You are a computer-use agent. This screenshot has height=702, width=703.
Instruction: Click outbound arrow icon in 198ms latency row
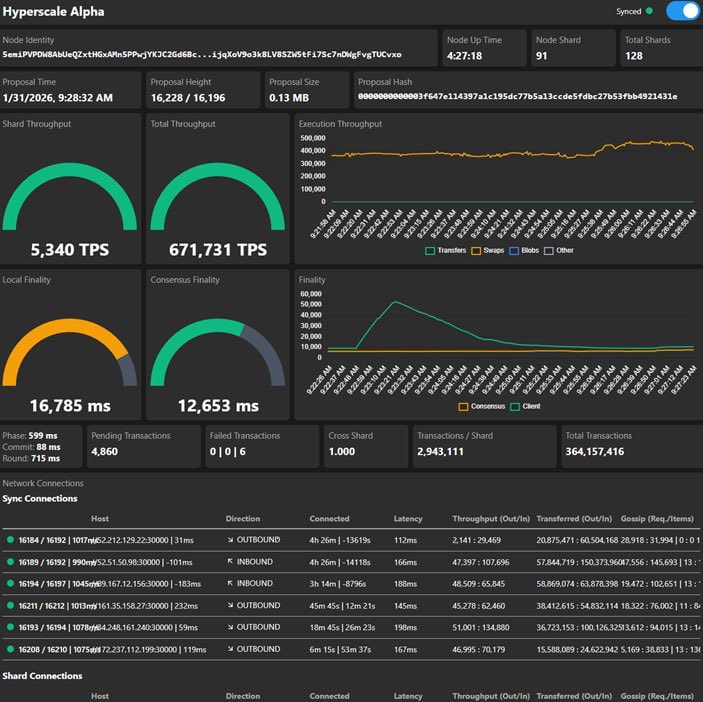(x=230, y=627)
